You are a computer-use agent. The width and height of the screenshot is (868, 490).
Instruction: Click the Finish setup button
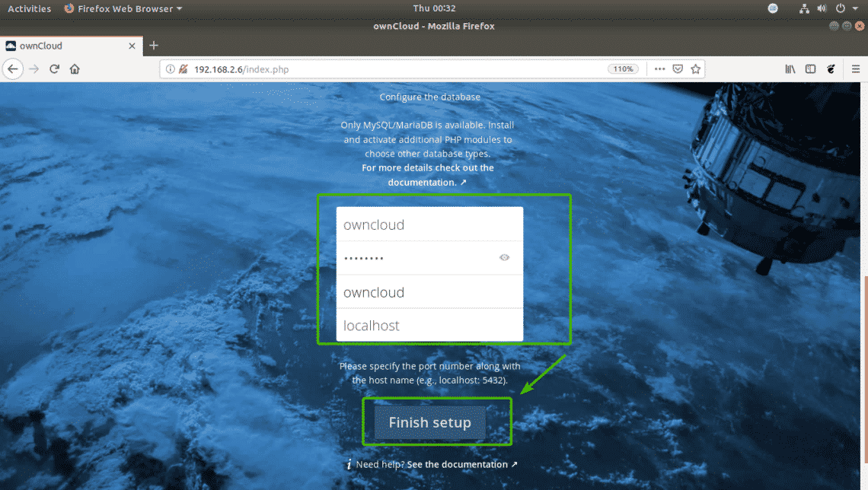tap(430, 422)
